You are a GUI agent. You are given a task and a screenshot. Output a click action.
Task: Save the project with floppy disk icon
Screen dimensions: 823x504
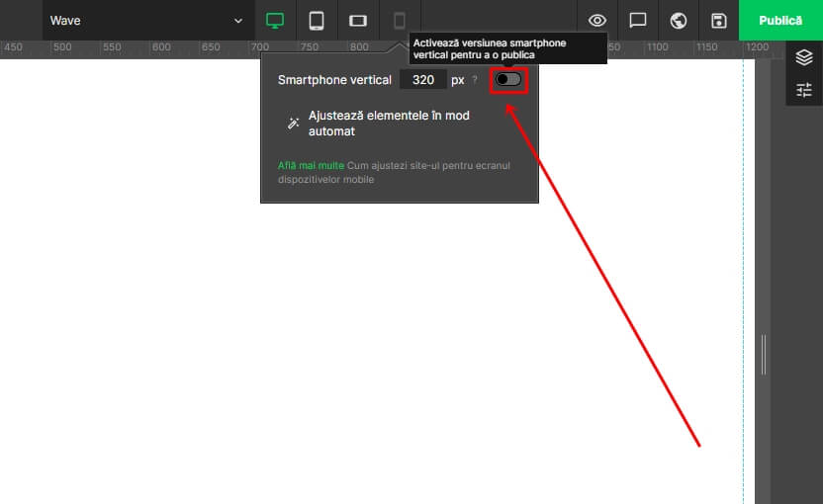click(x=719, y=21)
